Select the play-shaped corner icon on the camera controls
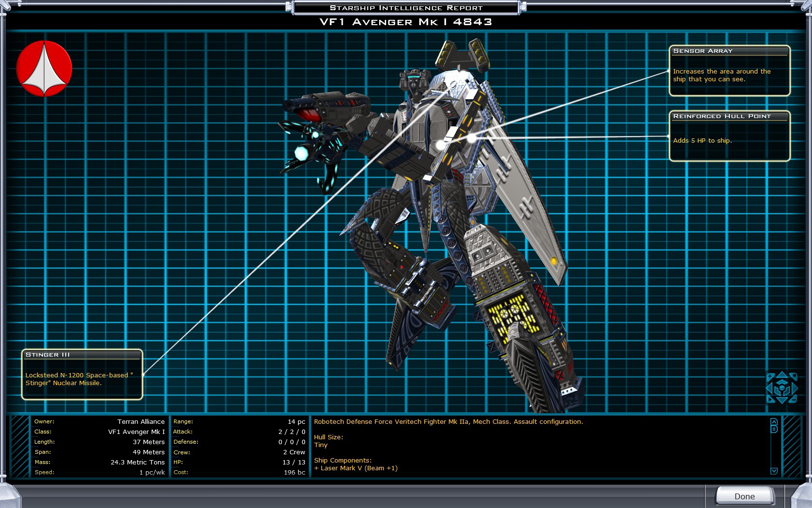812x508 pixels. click(770, 400)
